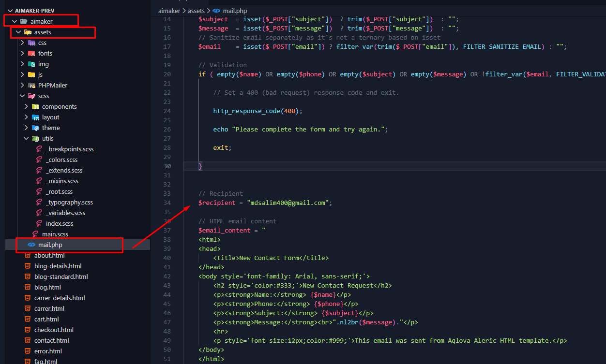This screenshot has width=606, height=364.
Task: Click line number 34 in the gutter
Action: click(x=167, y=203)
